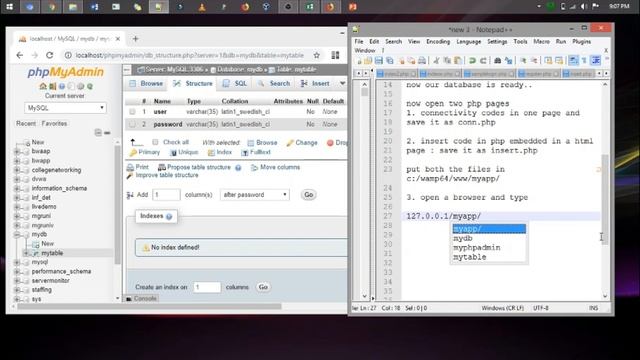
Task: Go back in the browser
Action: 20,55
